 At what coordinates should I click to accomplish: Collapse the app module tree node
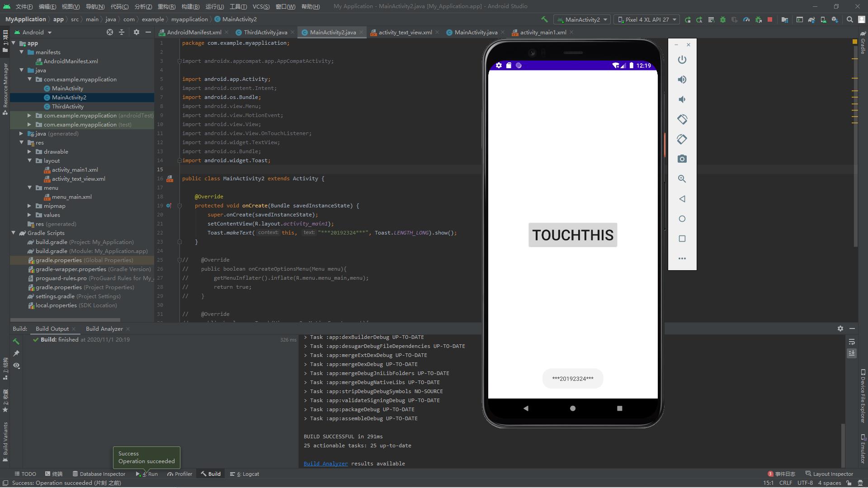pyautogui.click(x=14, y=43)
